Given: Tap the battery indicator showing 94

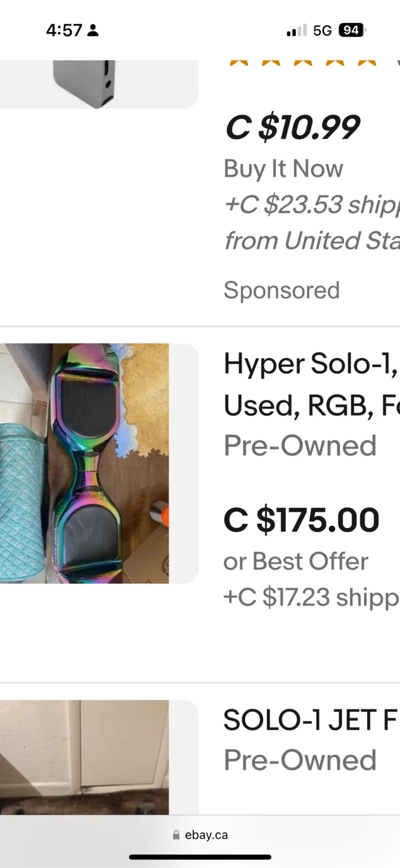Looking at the screenshot, I should point(352,30).
